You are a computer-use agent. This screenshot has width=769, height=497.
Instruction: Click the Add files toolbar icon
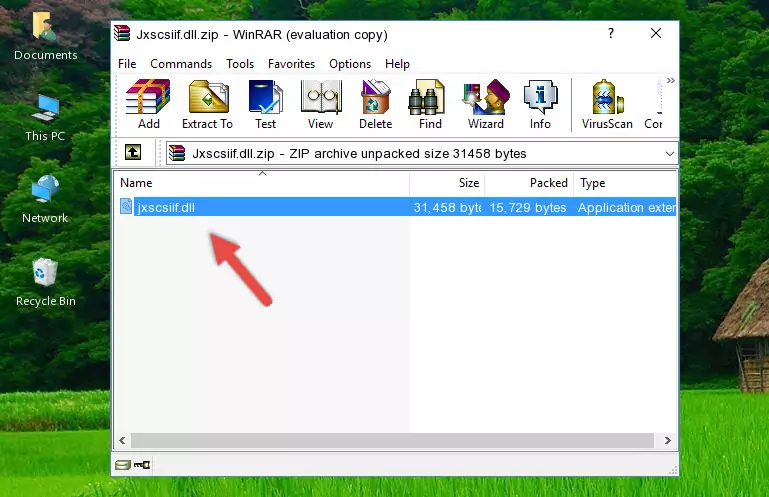pyautogui.click(x=148, y=104)
